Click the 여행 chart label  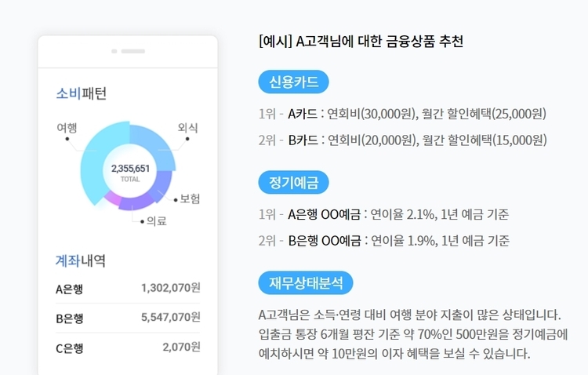67,127
